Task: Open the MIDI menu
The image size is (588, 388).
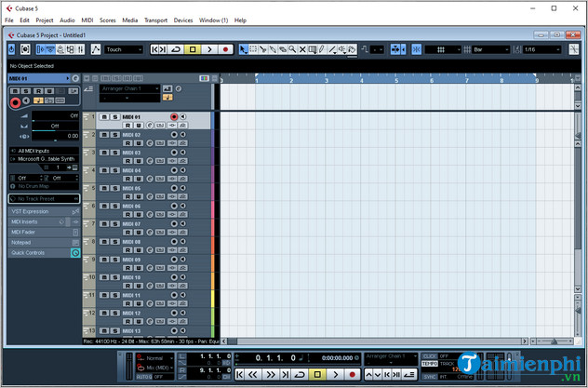Action: 87,20
